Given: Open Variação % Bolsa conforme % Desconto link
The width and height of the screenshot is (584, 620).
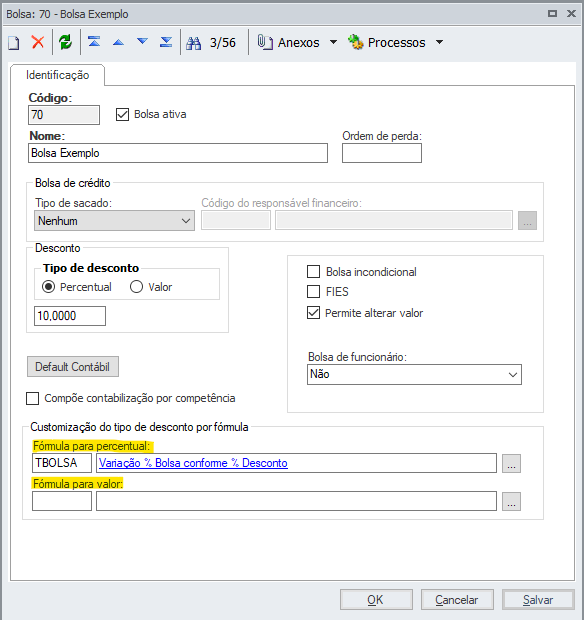Looking at the screenshot, I should [x=193, y=463].
